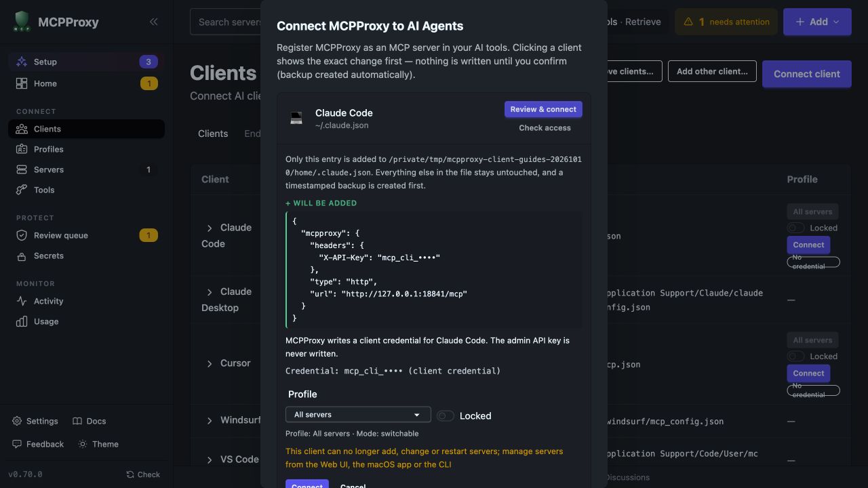Image resolution: width=868 pixels, height=488 pixels.
Task: Expand the Claude Desktop table row
Action: click(x=210, y=291)
